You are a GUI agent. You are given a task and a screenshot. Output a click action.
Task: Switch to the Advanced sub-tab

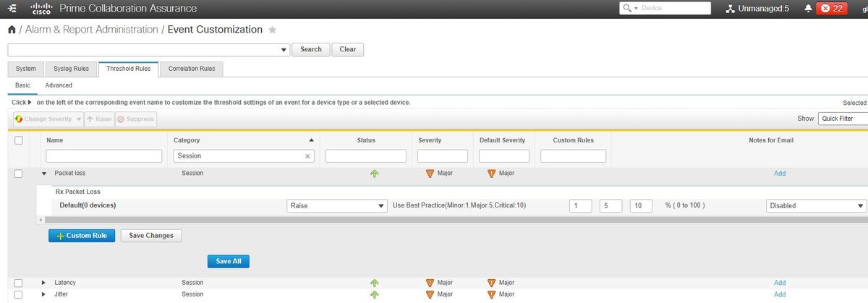59,85
